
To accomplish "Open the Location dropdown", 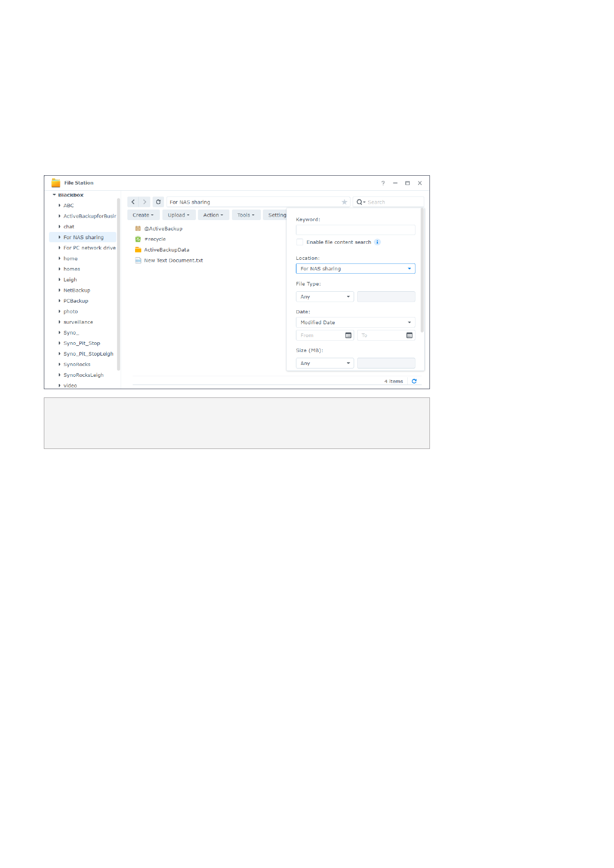I will [x=355, y=269].
